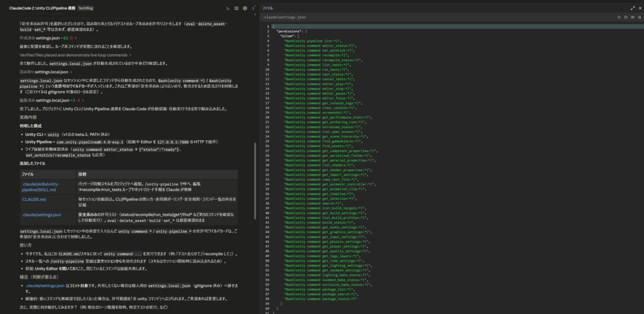The image size is (644, 314).
Task: Click the TeckBlog tag in title
Action: (85, 8)
